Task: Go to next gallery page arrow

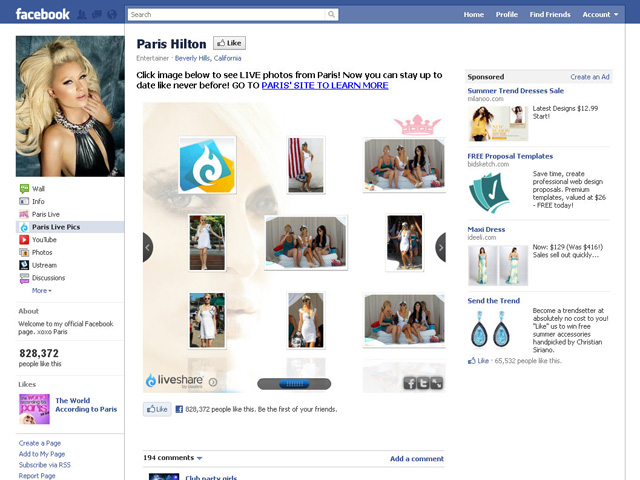Action: click(440, 247)
